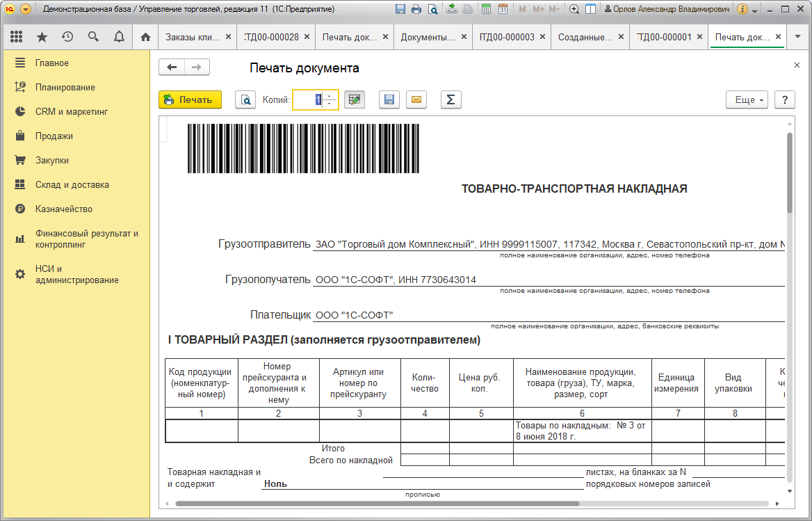This screenshot has height=521, width=812.
Task: Select the Грузополучатель value ООО "1С-СОФТ", ИНН 7730643014
Action: pyautogui.click(x=396, y=280)
